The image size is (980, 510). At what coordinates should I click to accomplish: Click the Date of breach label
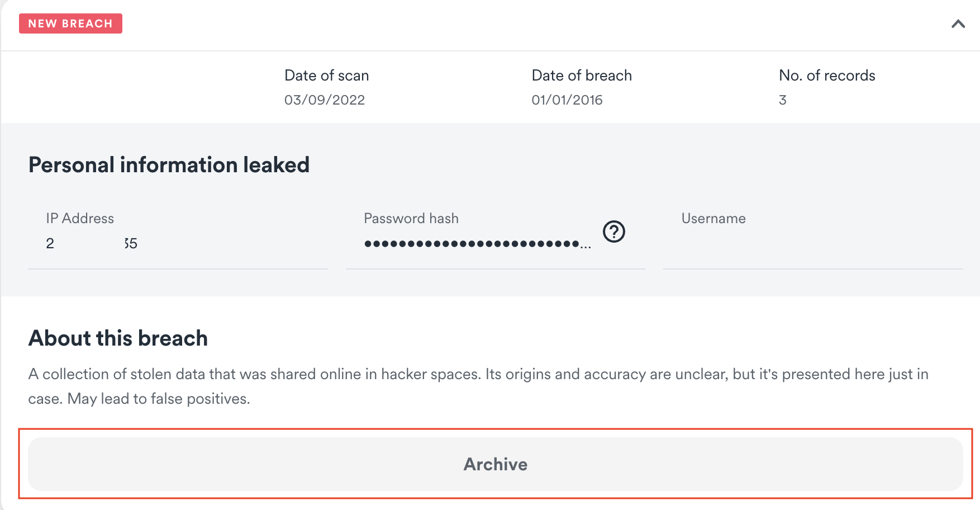[581, 75]
